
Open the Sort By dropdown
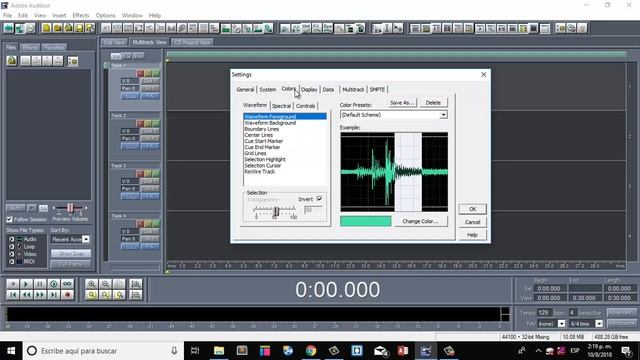[x=86, y=240]
